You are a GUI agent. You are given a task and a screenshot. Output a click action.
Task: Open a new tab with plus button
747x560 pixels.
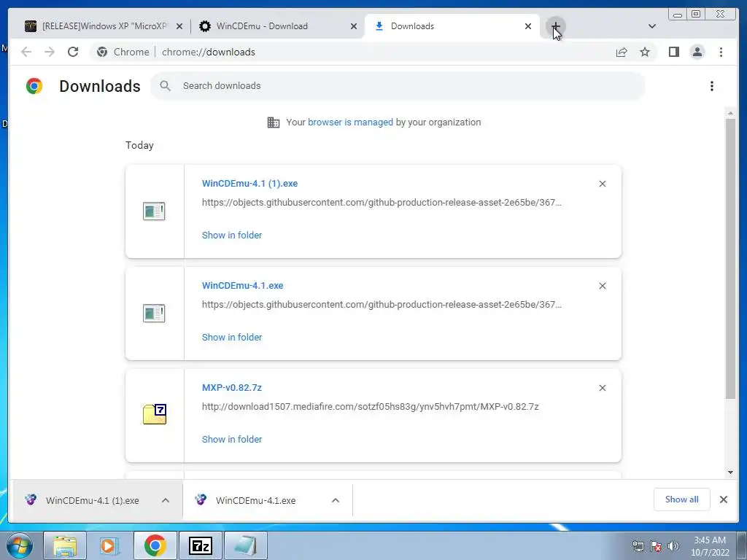555,26
